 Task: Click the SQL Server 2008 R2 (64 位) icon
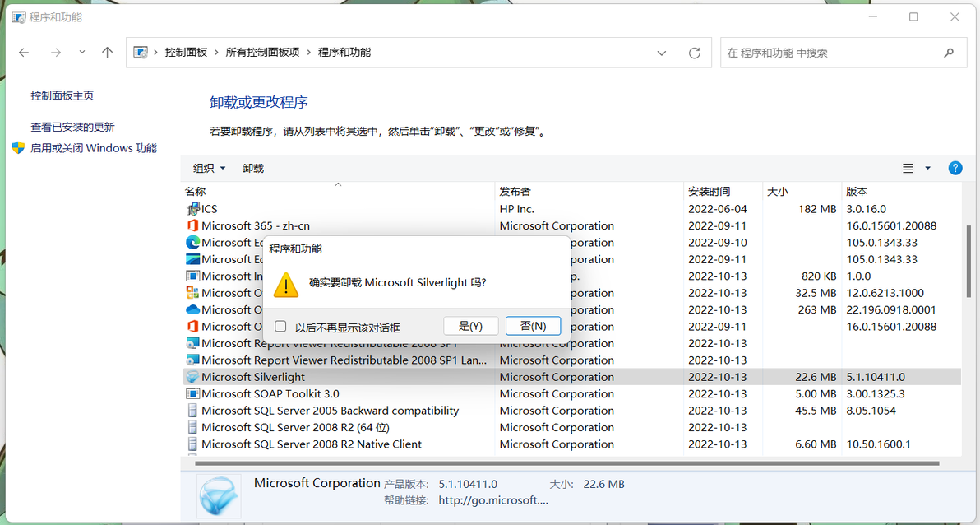(x=192, y=427)
